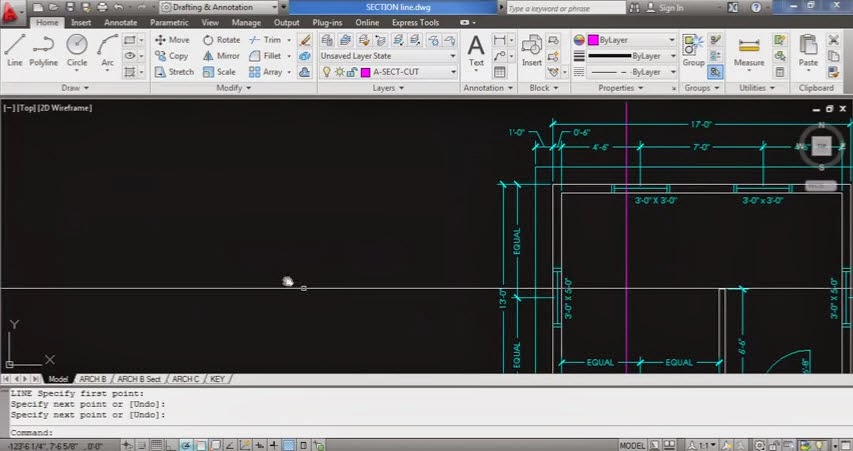The width and height of the screenshot is (853, 451).
Task: Switch to the Parametric ribbon tab
Action: pyautogui.click(x=169, y=22)
